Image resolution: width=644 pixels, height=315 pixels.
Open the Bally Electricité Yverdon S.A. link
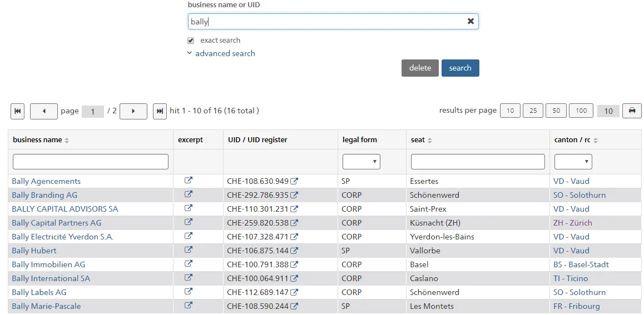(x=62, y=237)
